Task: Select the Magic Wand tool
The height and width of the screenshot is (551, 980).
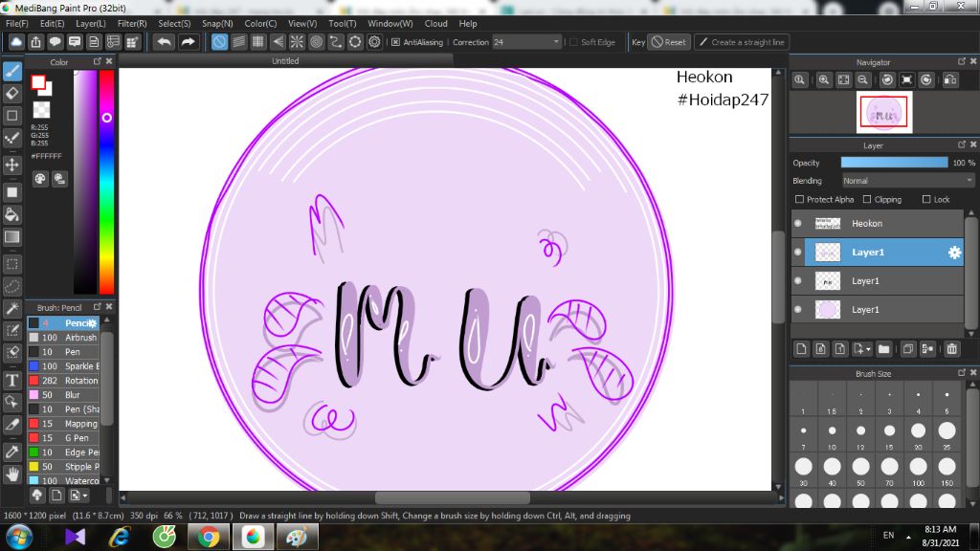Action: (11, 308)
